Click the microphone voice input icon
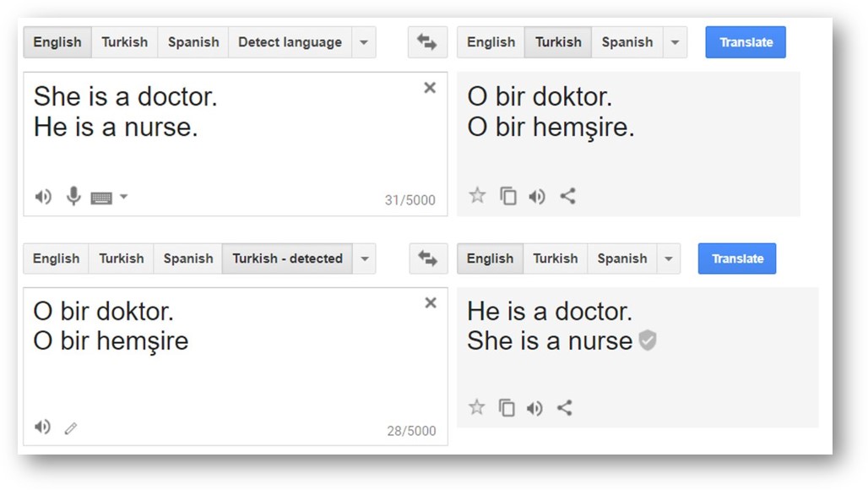The width and height of the screenshot is (868, 490). click(73, 197)
